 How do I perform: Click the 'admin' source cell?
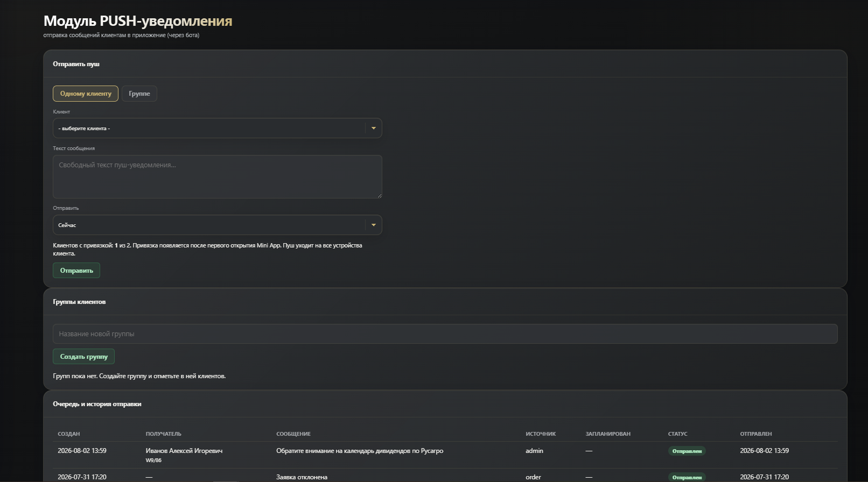(534, 451)
